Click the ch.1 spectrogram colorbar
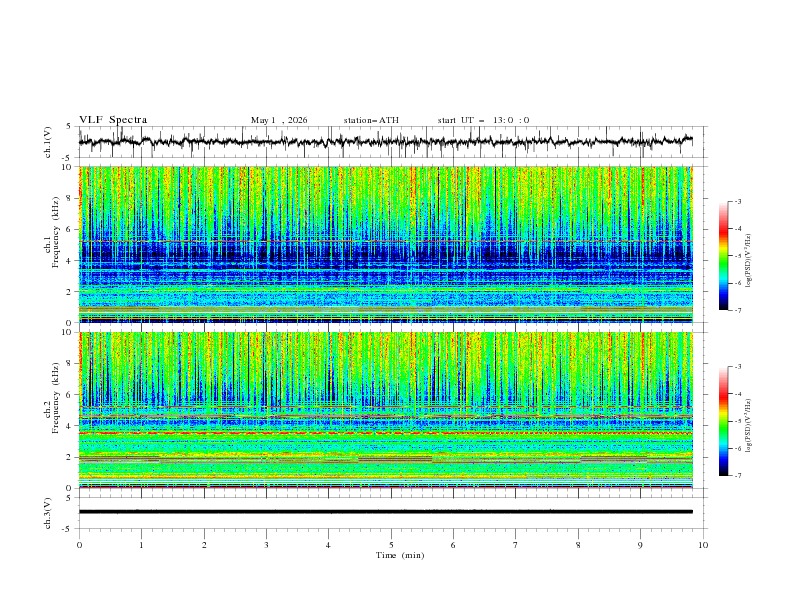792x612 pixels. [x=723, y=256]
